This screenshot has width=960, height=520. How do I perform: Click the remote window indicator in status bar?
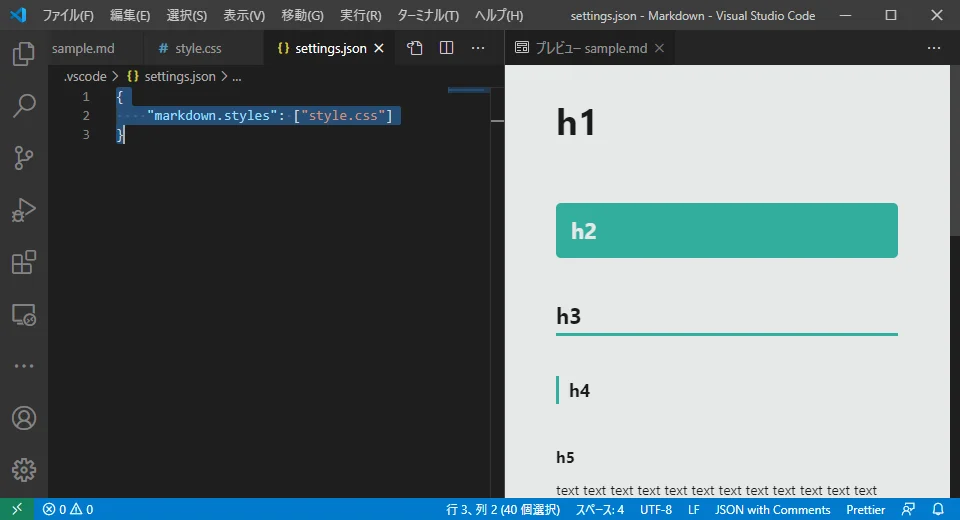coord(17,509)
